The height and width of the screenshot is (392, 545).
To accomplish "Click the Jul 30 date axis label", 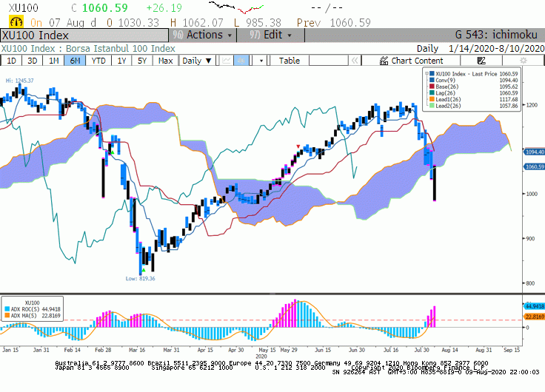I will tap(421, 350).
